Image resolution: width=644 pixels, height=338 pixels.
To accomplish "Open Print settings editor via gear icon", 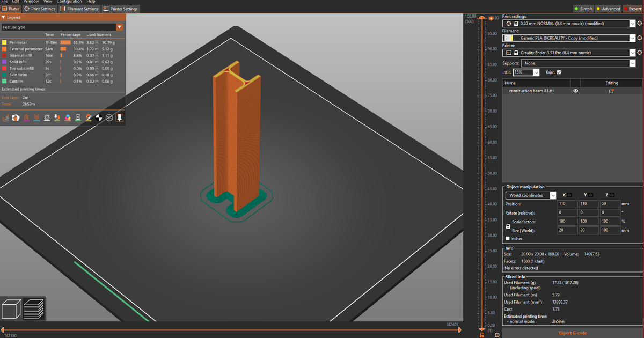I will [x=639, y=23].
